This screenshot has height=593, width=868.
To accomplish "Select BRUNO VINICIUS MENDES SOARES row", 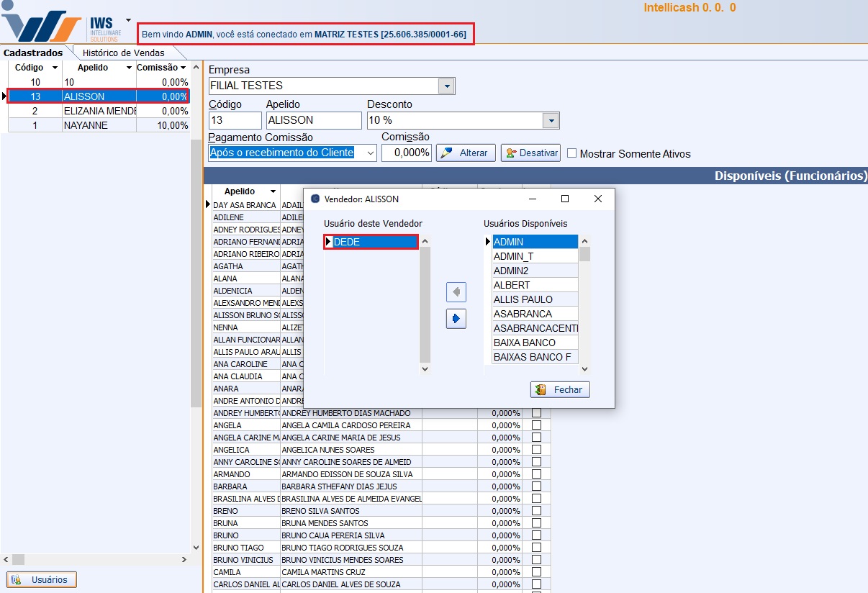I will [x=381, y=560].
